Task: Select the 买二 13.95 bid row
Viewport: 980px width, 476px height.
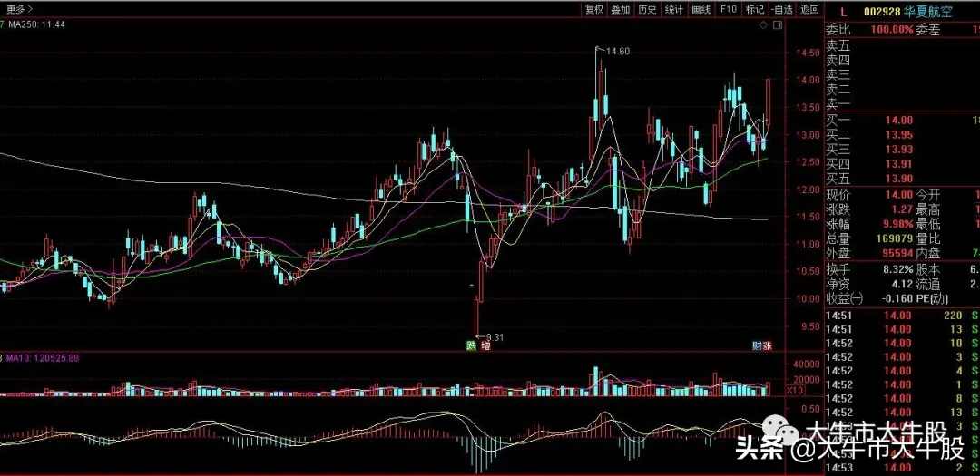Action: click(903, 135)
